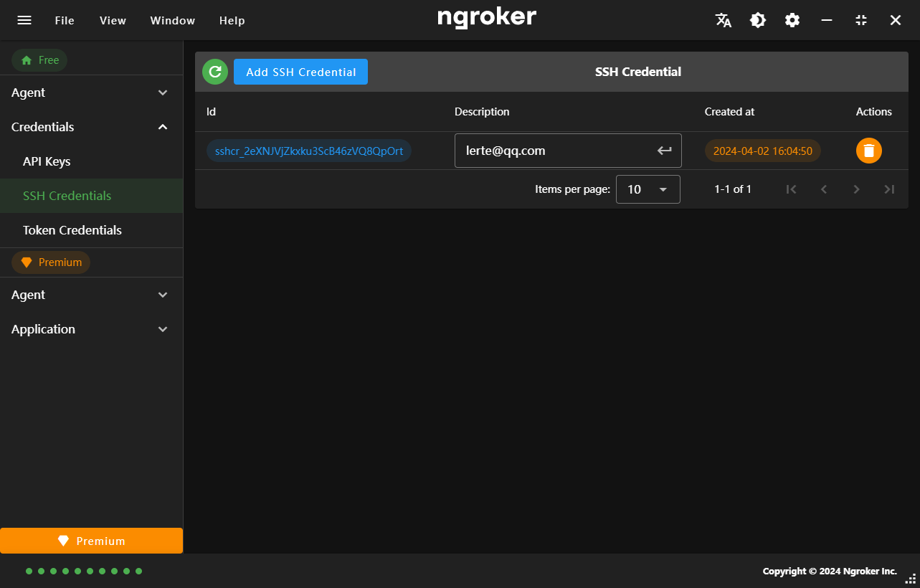The height and width of the screenshot is (588, 920).
Task: Click the Copyright © 2024 Ngroker Inc. text
Action: coord(830,572)
